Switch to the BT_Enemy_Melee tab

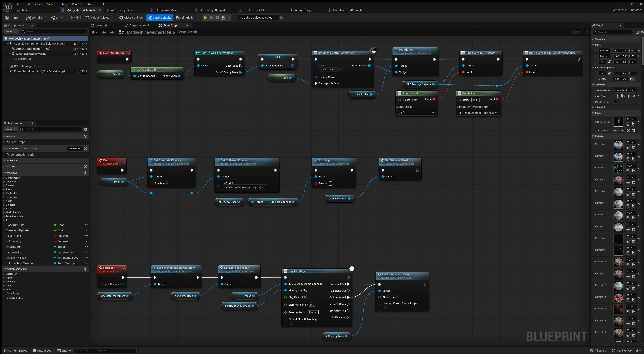tap(255, 10)
